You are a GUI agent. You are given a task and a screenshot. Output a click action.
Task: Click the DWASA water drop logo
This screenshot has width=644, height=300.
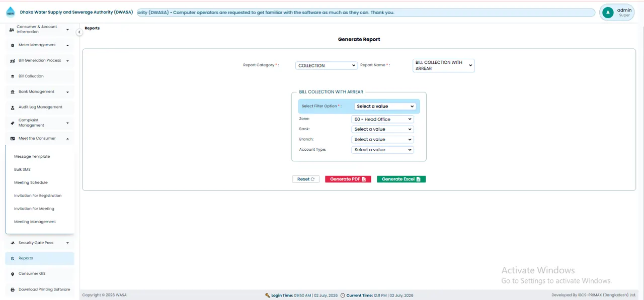[11, 13]
